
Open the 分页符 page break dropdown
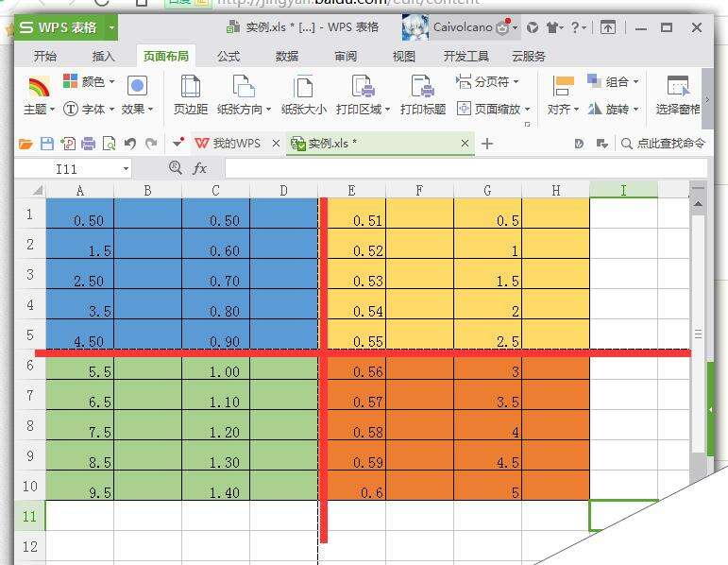(487, 82)
